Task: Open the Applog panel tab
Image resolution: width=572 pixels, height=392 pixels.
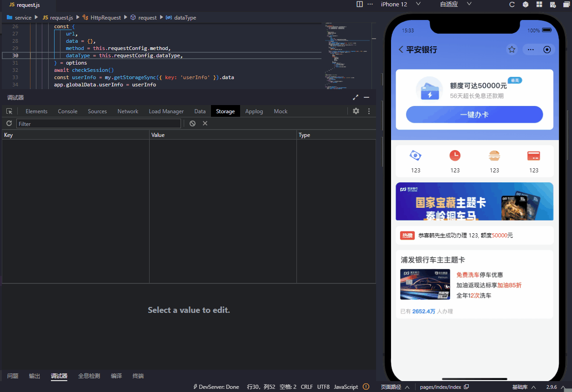Action: (x=254, y=111)
